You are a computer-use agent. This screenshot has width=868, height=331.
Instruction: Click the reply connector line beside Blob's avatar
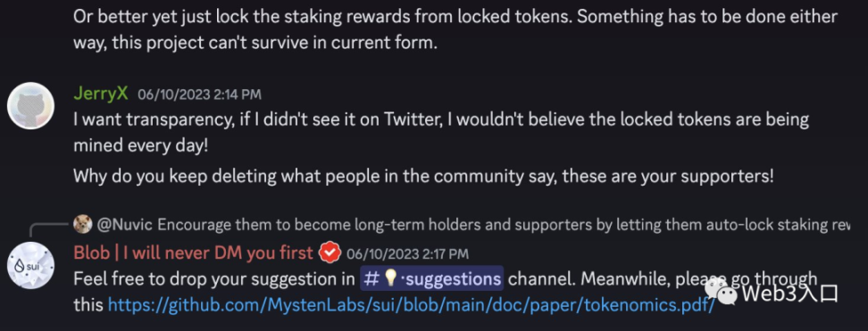pyautogui.click(x=49, y=230)
